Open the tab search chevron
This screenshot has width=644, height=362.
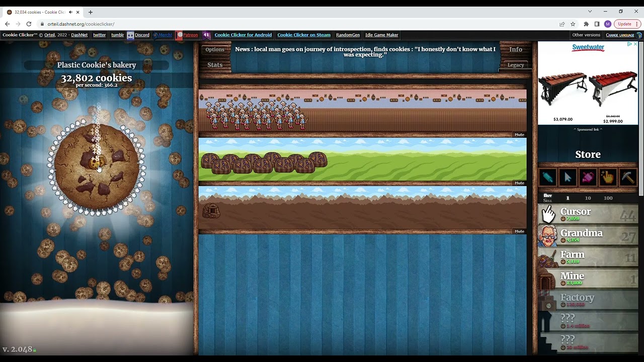click(590, 12)
